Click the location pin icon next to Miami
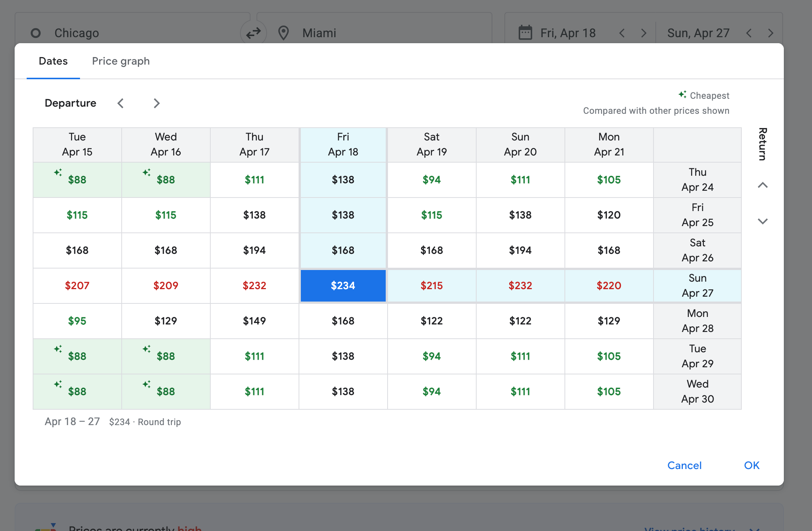The width and height of the screenshot is (812, 531). pyautogui.click(x=284, y=33)
